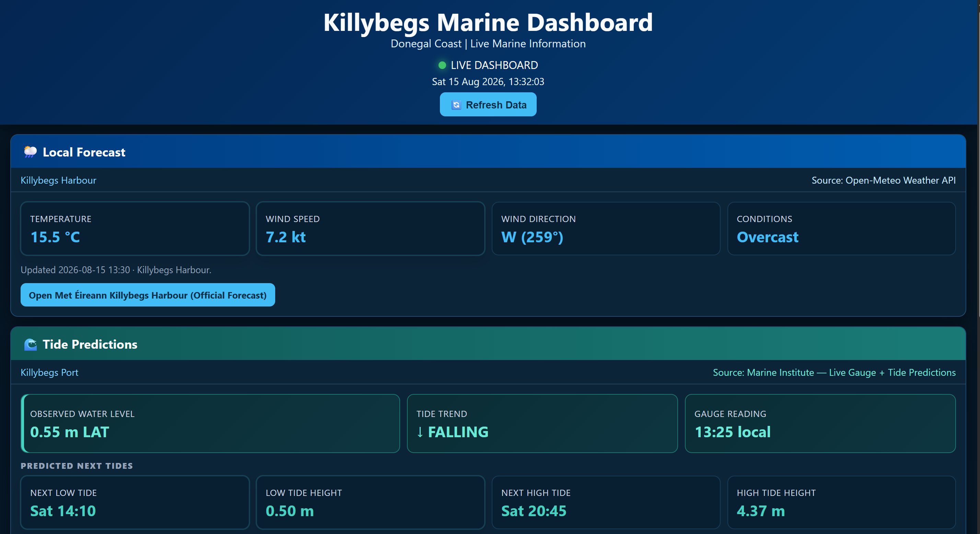The image size is (980, 534).
Task: Click the PREDICTED NEXT TIDES label
Action: coord(77,466)
